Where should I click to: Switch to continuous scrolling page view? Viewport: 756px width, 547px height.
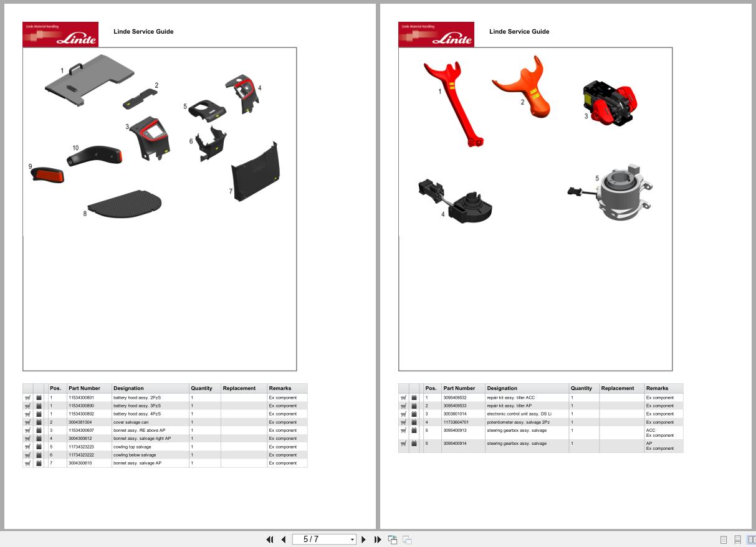coord(737,540)
